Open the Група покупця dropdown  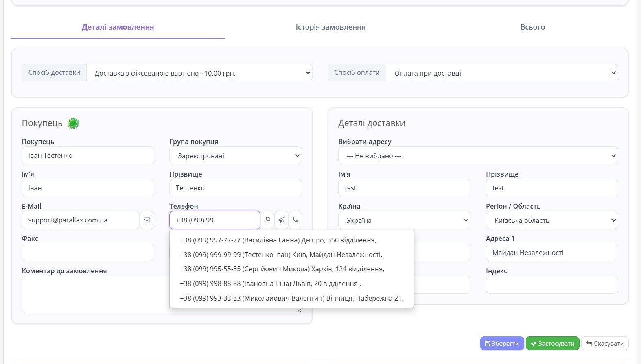236,155
